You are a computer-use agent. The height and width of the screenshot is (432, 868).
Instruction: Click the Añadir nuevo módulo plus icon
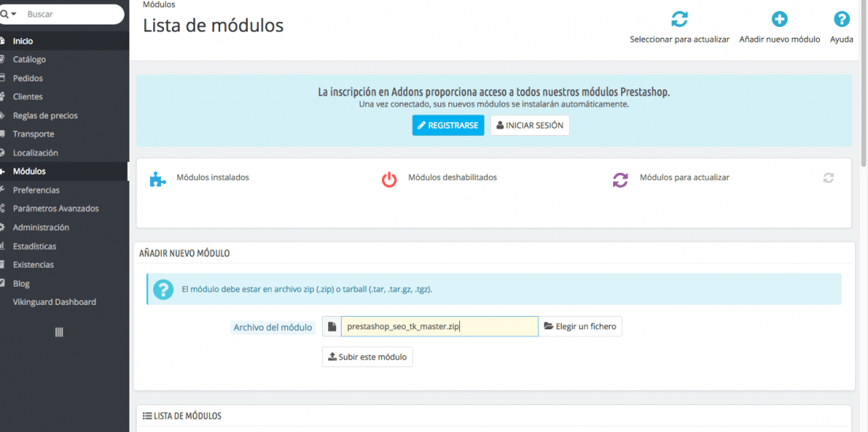coord(780,19)
